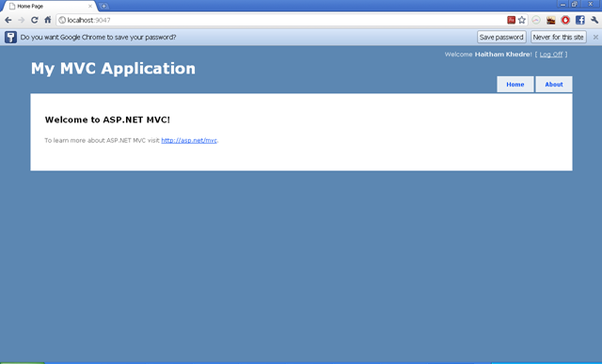Click the round speedometer extension icon
The width and height of the screenshot is (602, 364).
536,20
